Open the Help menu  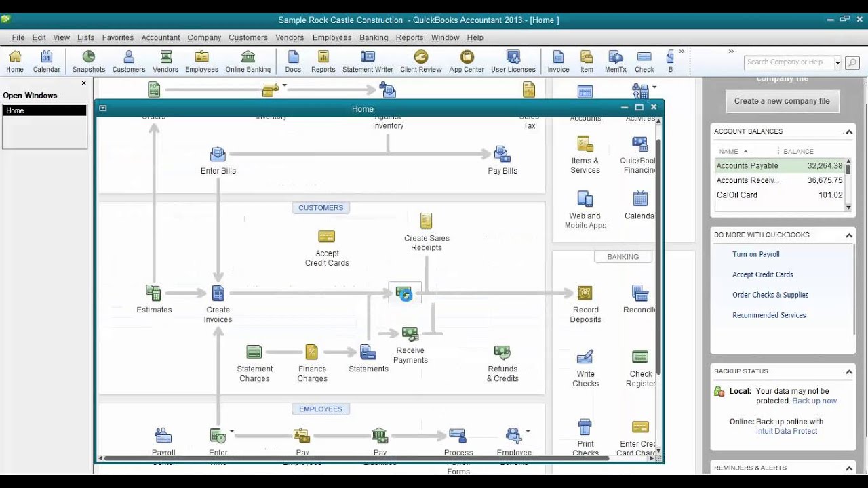coord(475,37)
